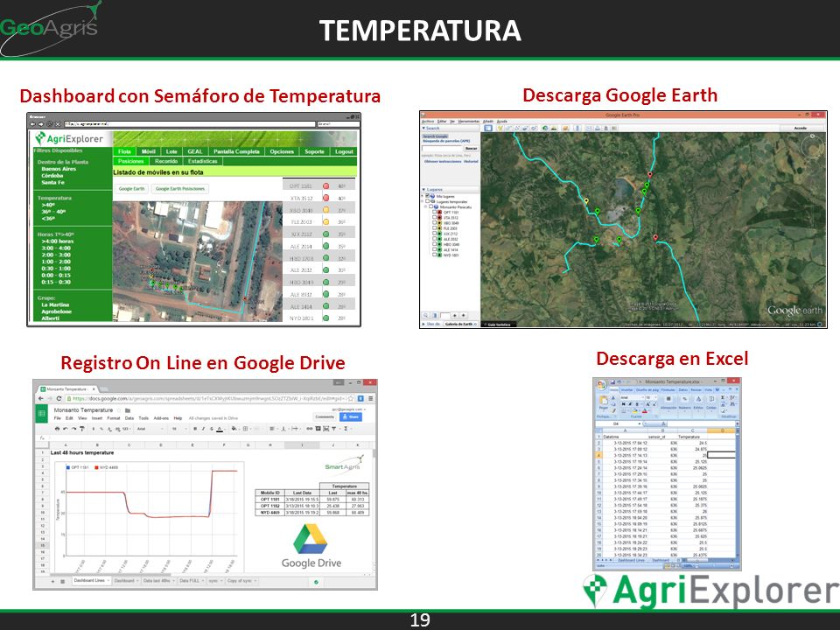840x630 pixels.
Task: Toggle Mis lugares checkbox
Action: click(428, 196)
